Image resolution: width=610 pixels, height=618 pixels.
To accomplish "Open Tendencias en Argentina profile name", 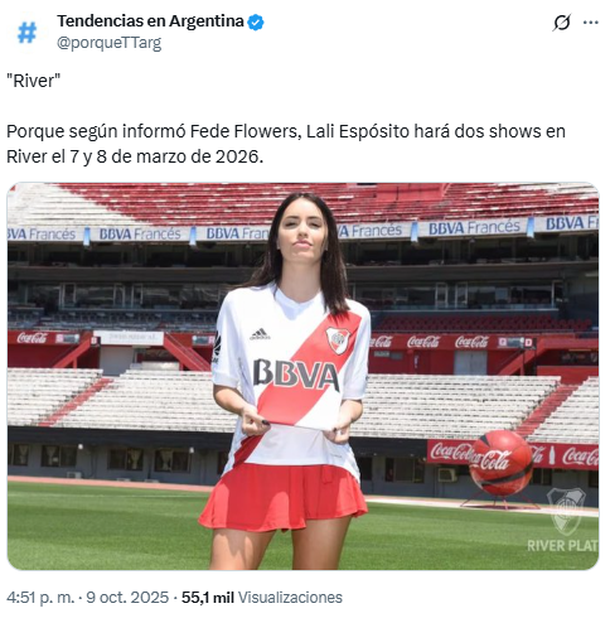I will tap(151, 21).
